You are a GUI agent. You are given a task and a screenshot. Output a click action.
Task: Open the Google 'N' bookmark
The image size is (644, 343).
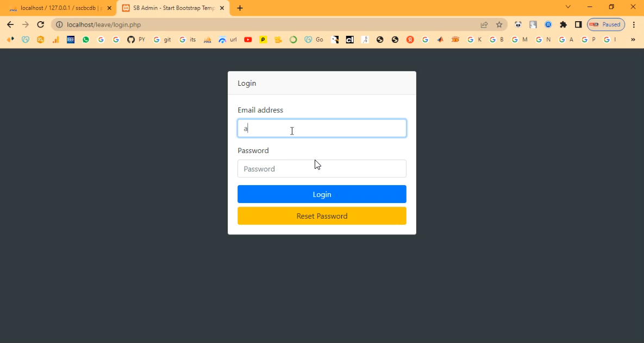click(543, 40)
